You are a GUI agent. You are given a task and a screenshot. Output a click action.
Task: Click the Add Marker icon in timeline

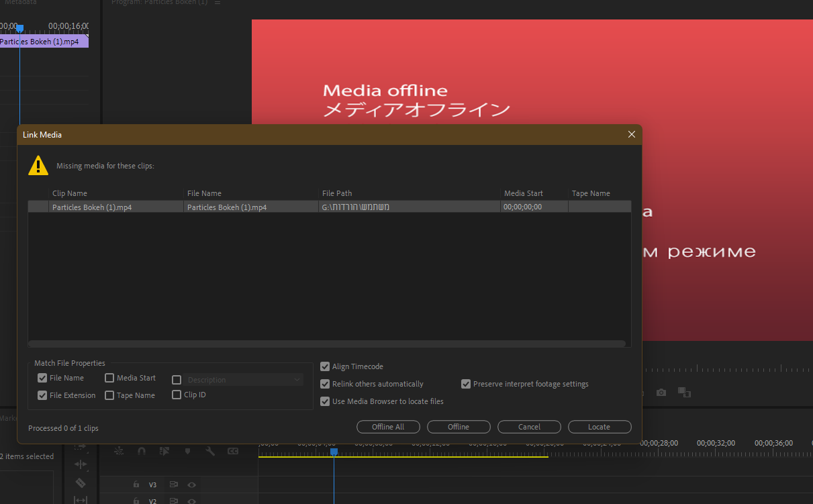[187, 451]
